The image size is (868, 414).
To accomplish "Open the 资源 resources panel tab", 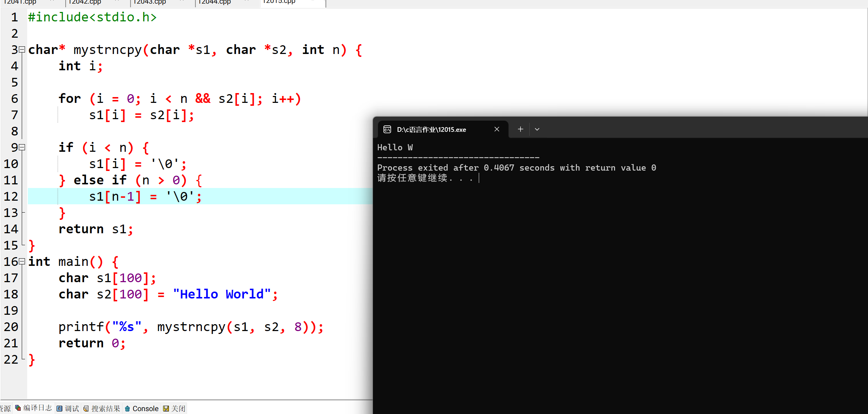I will (x=6, y=408).
